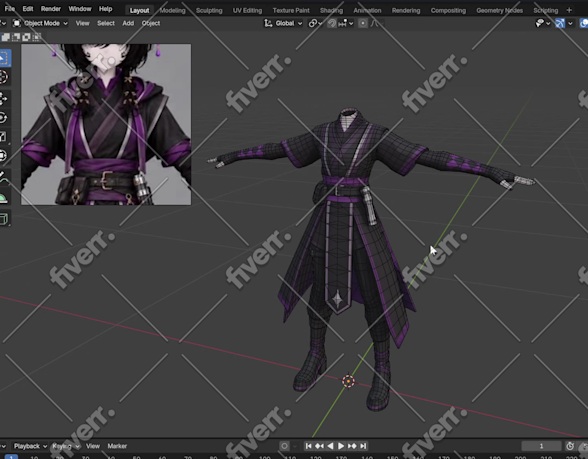The width and height of the screenshot is (588, 459).
Task: Activate the Measure tool
Action: [x=4, y=197]
